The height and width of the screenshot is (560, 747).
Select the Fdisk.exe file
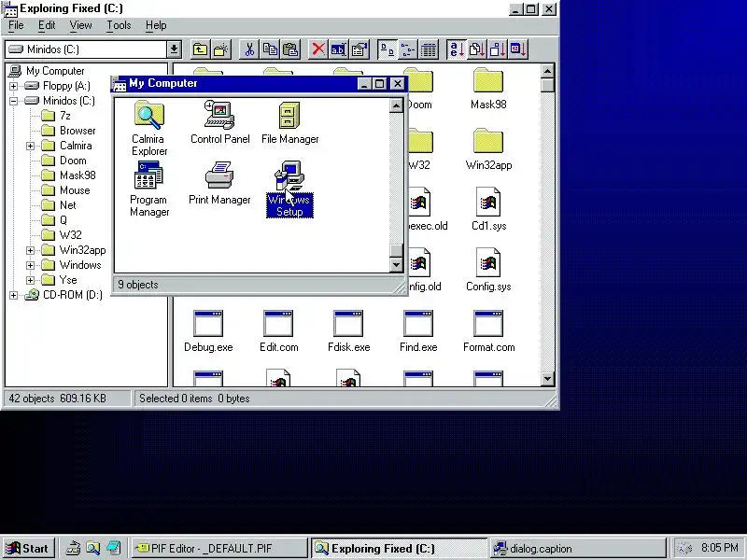pyautogui.click(x=348, y=331)
